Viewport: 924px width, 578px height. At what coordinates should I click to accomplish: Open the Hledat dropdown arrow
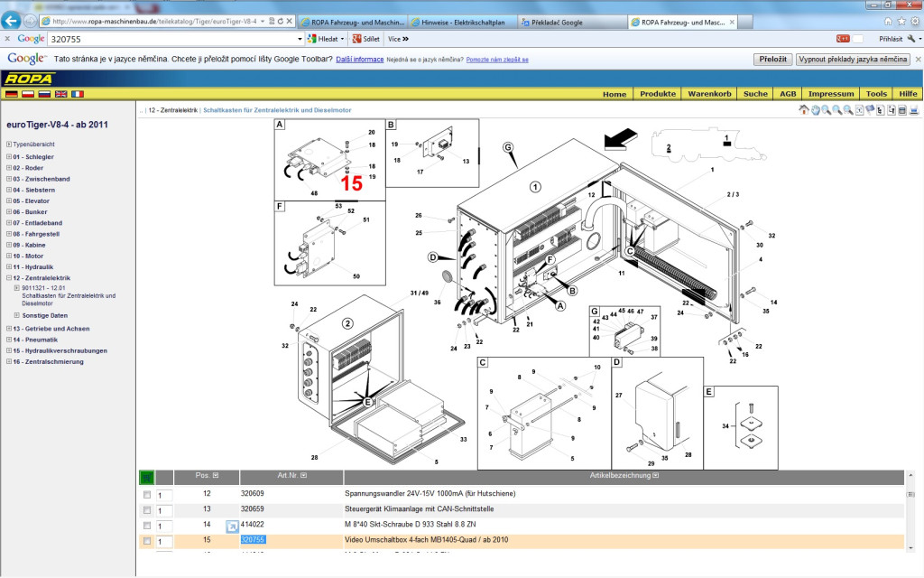[x=342, y=39]
